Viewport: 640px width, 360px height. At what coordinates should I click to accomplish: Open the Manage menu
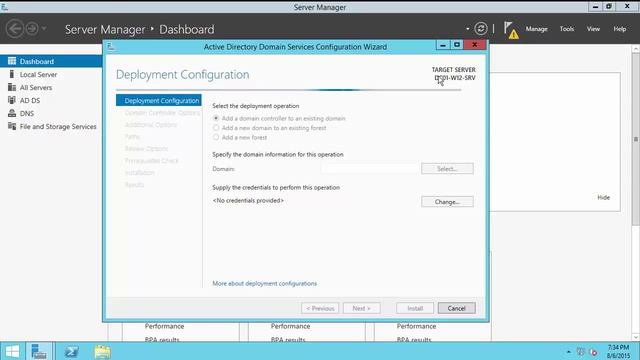point(536,29)
